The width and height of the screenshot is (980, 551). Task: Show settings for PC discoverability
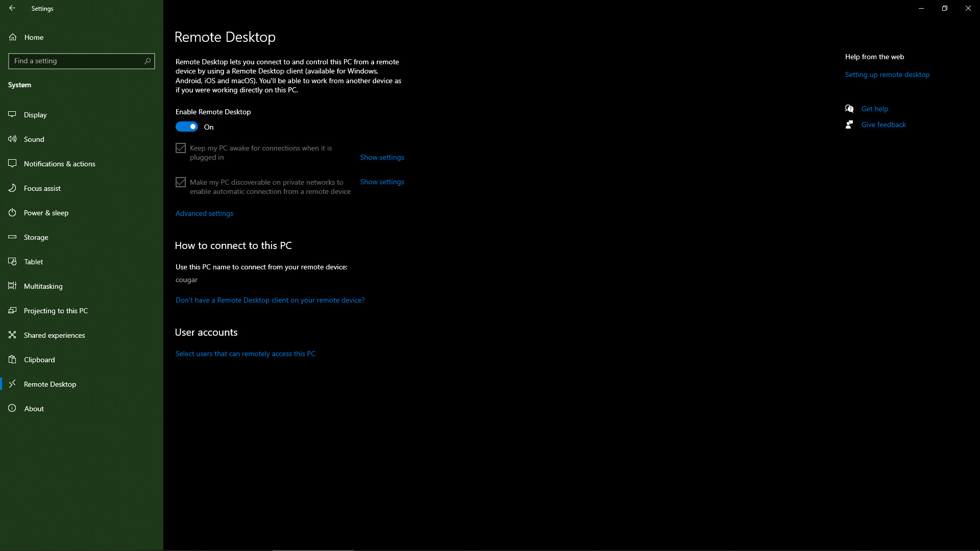[x=382, y=182]
